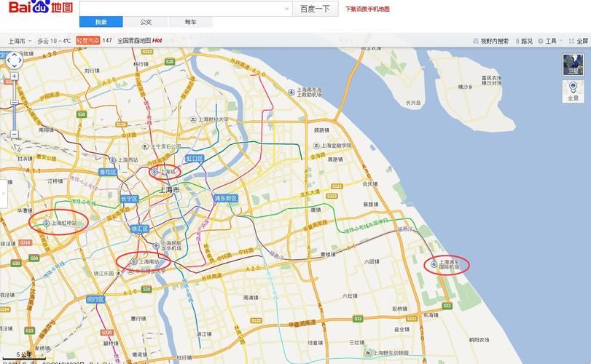
Task: Toggle the 路况 traffic layer
Action: coord(524,41)
